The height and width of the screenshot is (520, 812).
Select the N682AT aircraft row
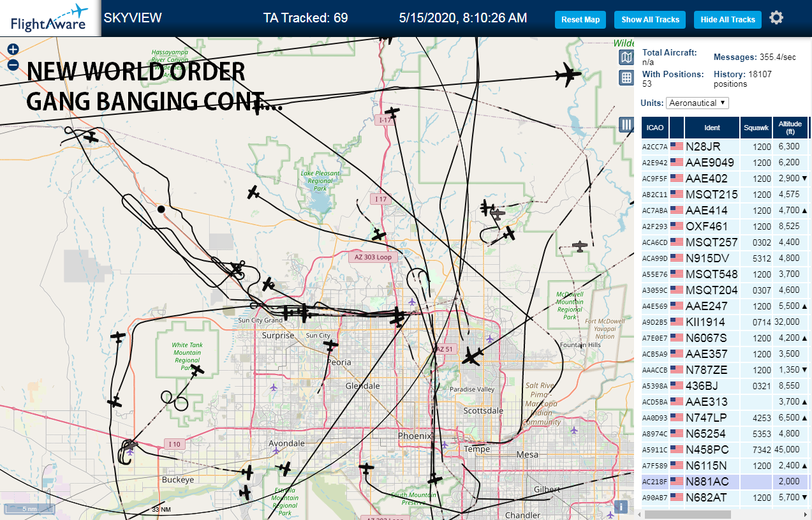coord(725,497)
